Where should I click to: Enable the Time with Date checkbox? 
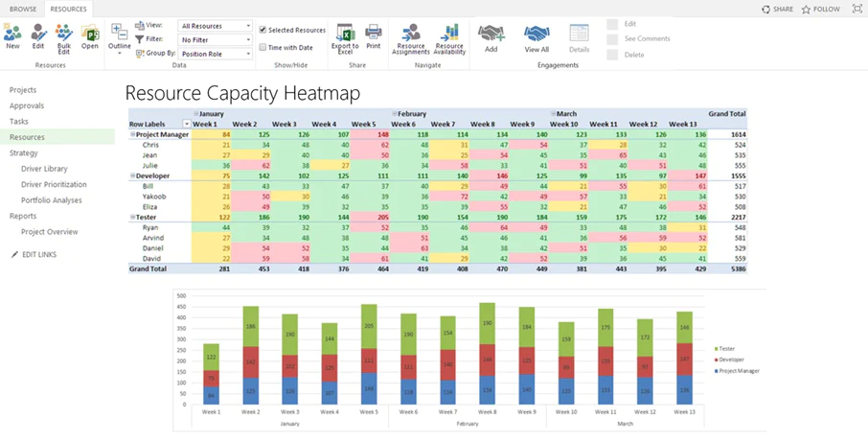263,48
